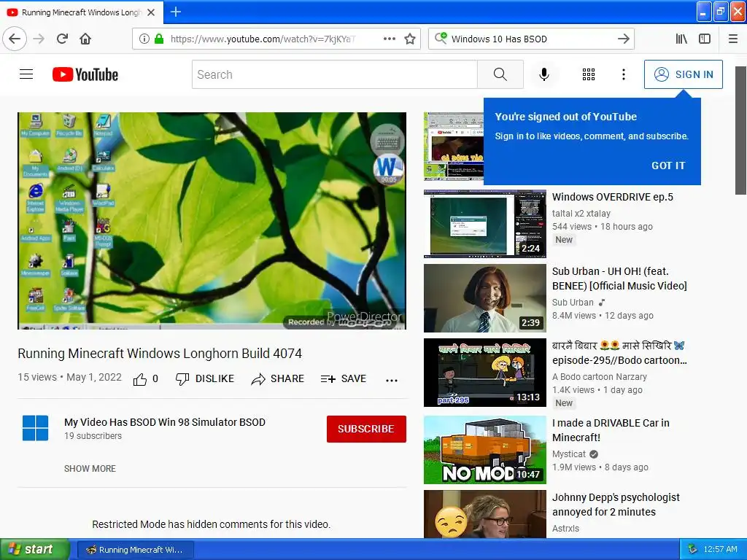Expand description with SHOW MORE
The height and width of the screenshot is (560, 747).
[x=90, y=469]
